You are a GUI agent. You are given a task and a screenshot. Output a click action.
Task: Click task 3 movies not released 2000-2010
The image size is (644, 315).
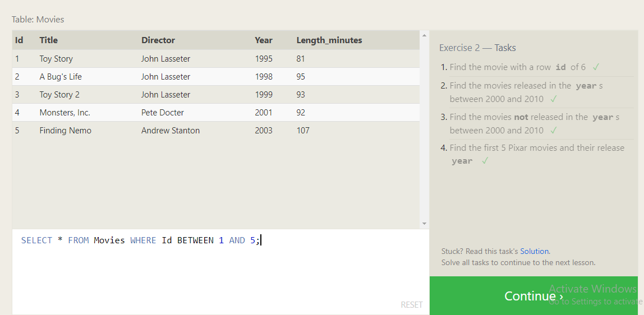pyautogui.click(x=535, y=123)
